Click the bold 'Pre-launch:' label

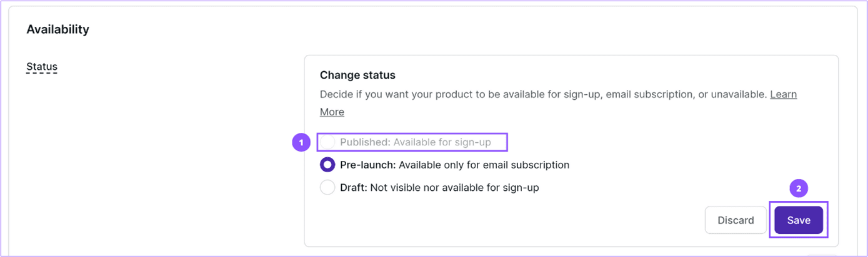pyautogui.click(x=368, y=165)
